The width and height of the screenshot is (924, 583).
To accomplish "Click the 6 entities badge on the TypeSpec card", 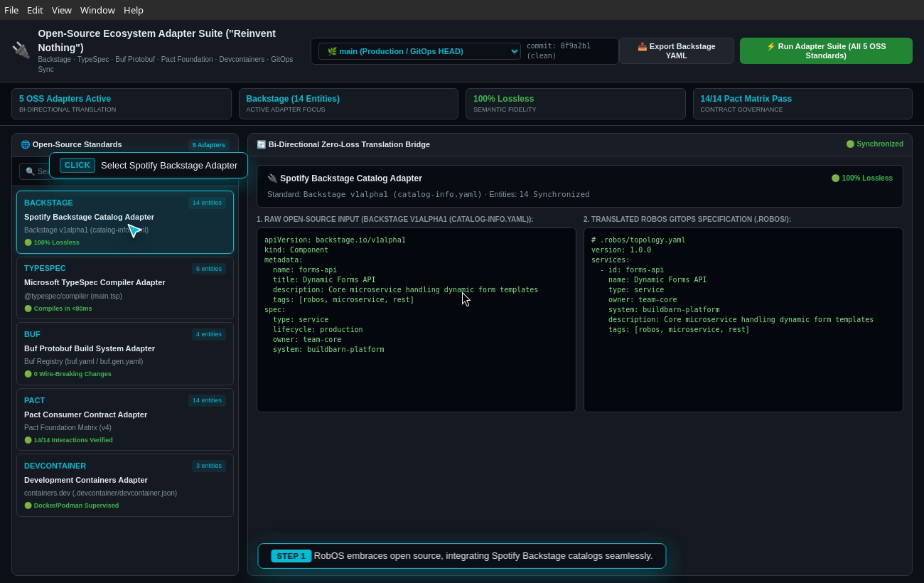I will click(209, 269).
